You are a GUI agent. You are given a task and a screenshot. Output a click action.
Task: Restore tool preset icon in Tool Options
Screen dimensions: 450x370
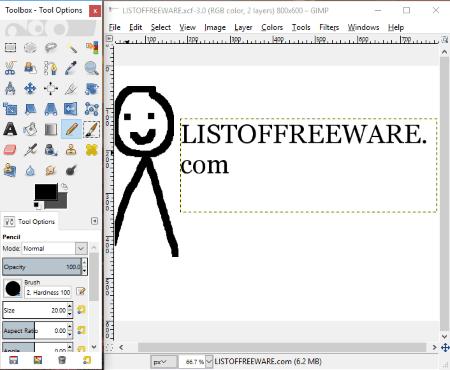click(38, 360)
